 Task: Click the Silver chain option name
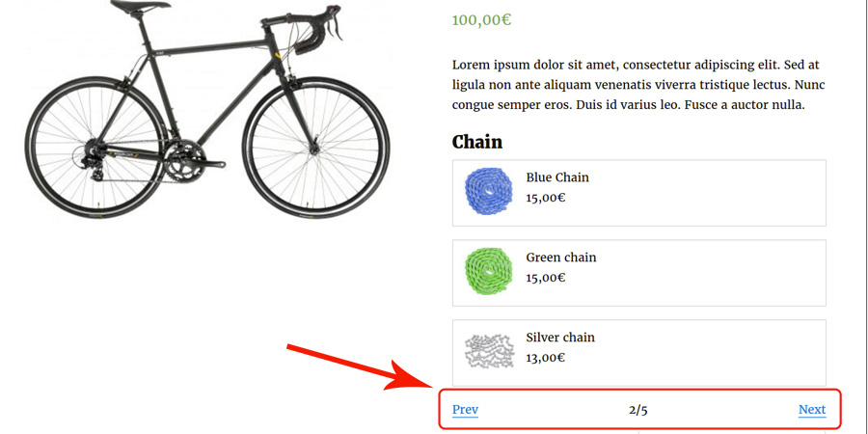(x=560, y=338)
